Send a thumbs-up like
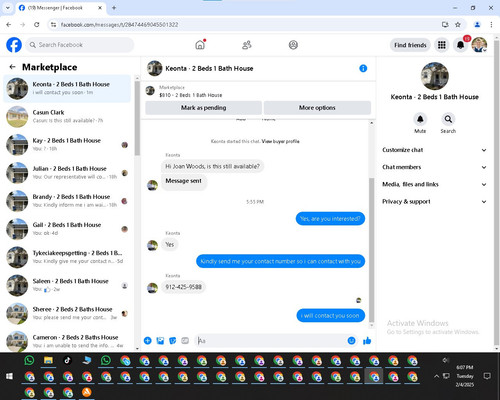The width and height of the screenshot is (500, 400). click(367, 341)
